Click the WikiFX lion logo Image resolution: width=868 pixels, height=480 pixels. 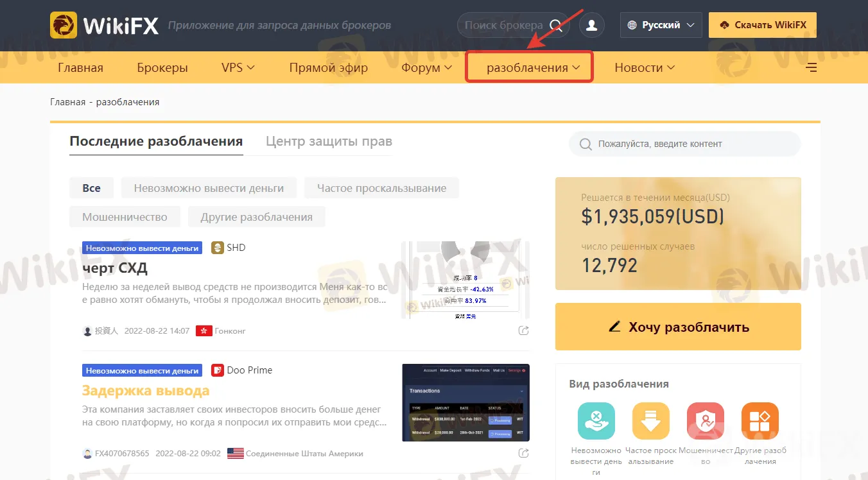pyautogui.click(x=63, y=26)
